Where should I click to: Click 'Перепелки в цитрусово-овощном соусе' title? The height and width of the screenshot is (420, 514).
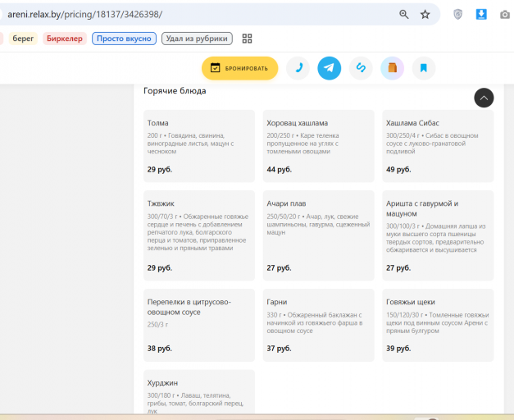tap(189, 307)
